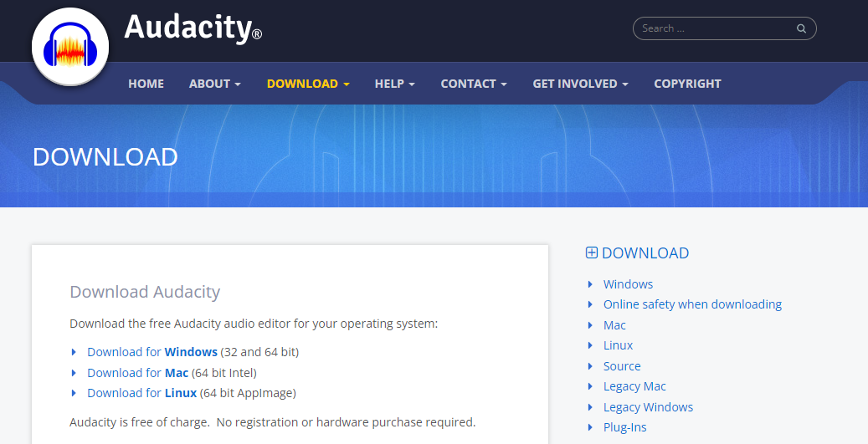The height and width of the screenshot is (444, 868).
Task: Click the Download Audacity heading text
Action: (145, 291)
